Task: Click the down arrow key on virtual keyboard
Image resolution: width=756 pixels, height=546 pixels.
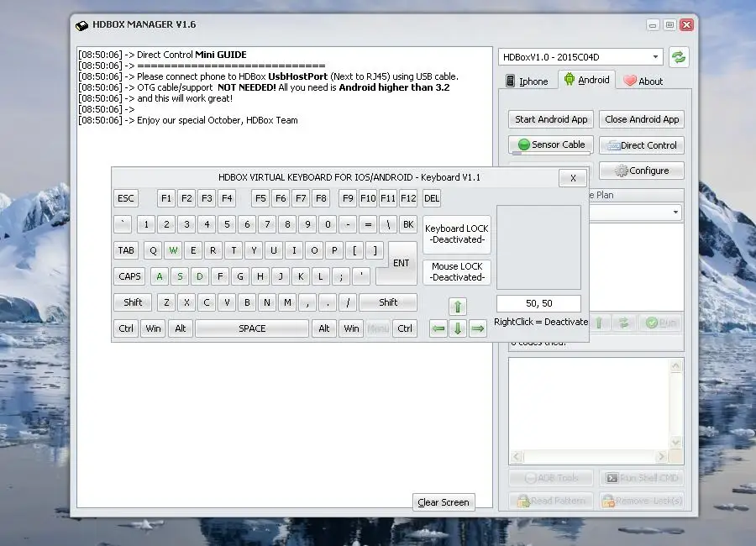Action: 458,328
